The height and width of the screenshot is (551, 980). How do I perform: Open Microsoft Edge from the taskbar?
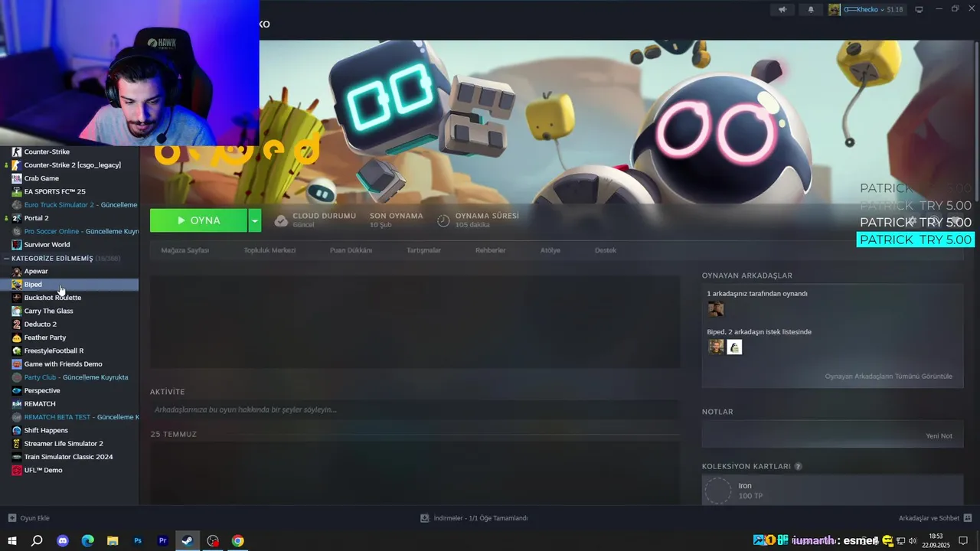tap(88, 541)
